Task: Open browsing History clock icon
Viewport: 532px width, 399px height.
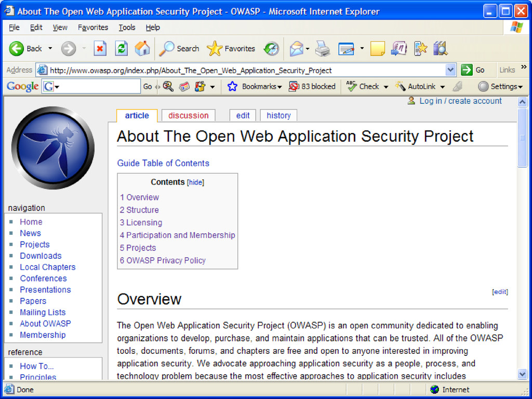Action: pyautogui.click(x=271, y=48)
